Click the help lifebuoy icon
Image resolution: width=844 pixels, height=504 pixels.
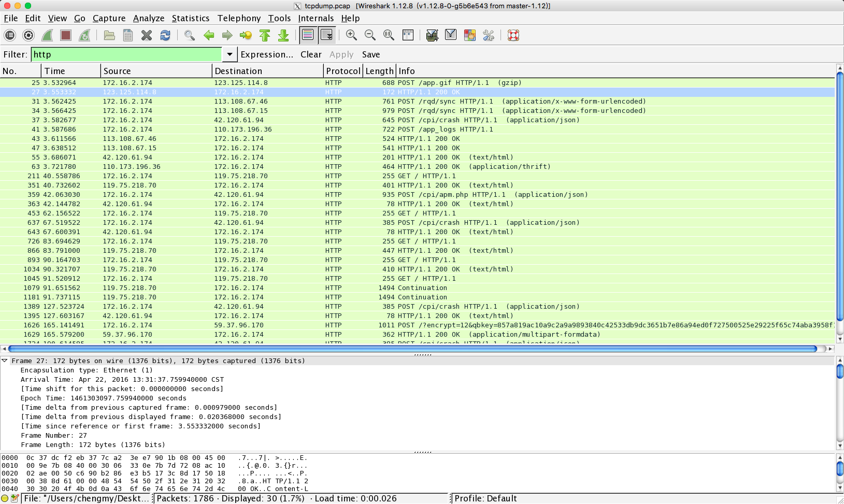coord(513,35)
